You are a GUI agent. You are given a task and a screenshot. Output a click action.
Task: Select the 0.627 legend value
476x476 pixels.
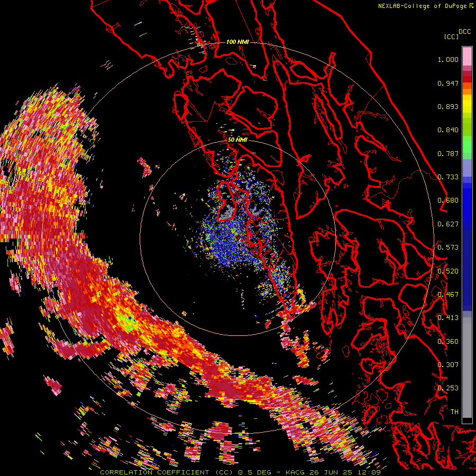point(448,224)
